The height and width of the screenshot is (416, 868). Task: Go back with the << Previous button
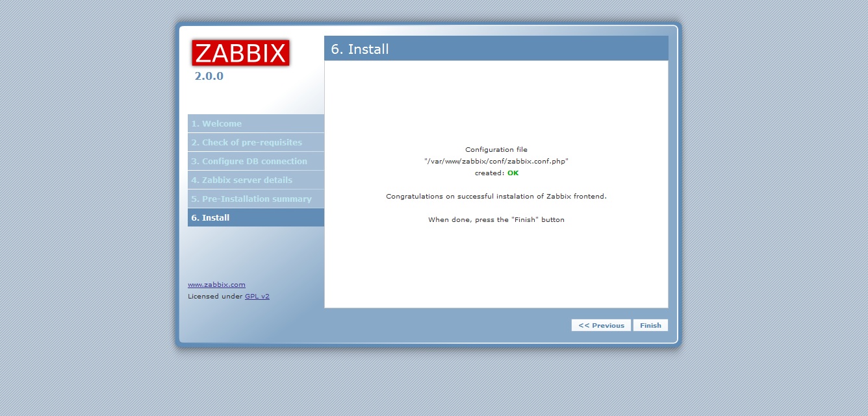click(x=601, y=325)
